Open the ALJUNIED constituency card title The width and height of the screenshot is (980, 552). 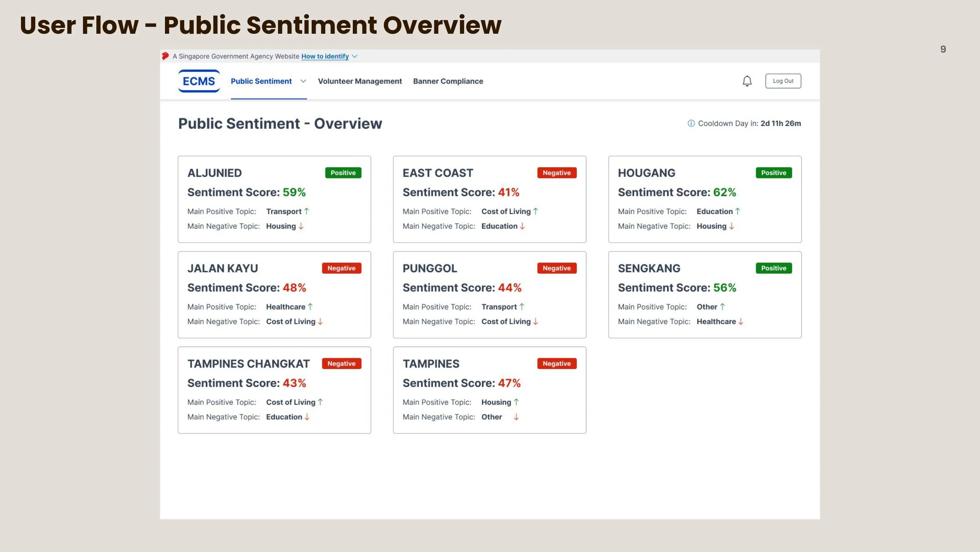[214, 173]
